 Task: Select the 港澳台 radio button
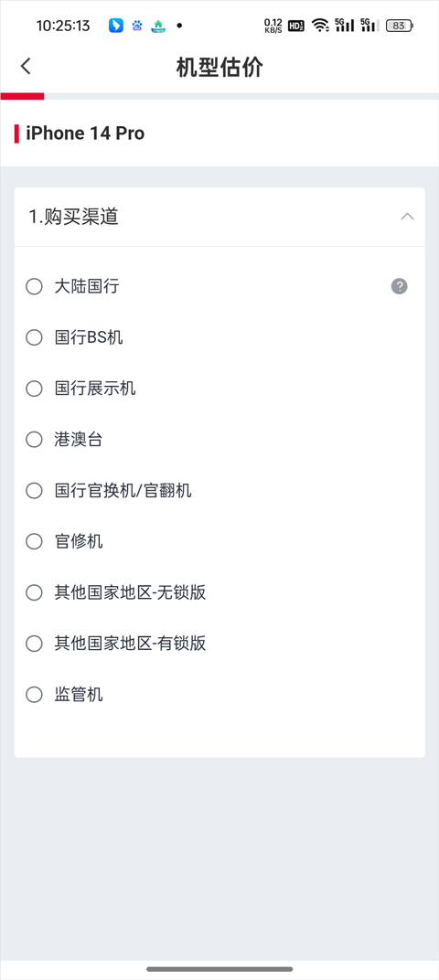(x=34, y=440)
